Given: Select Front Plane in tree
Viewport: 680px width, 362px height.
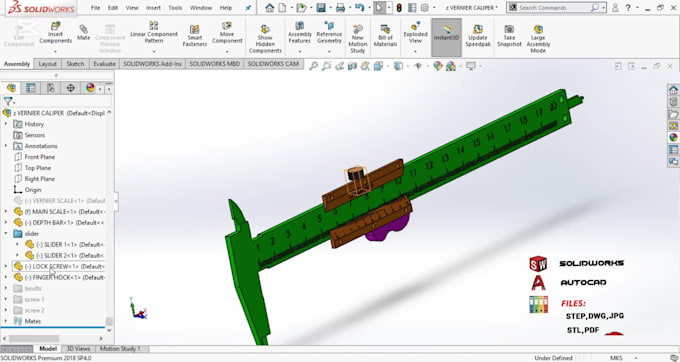Looking at the screenshot, I should (x=39, y=157).
